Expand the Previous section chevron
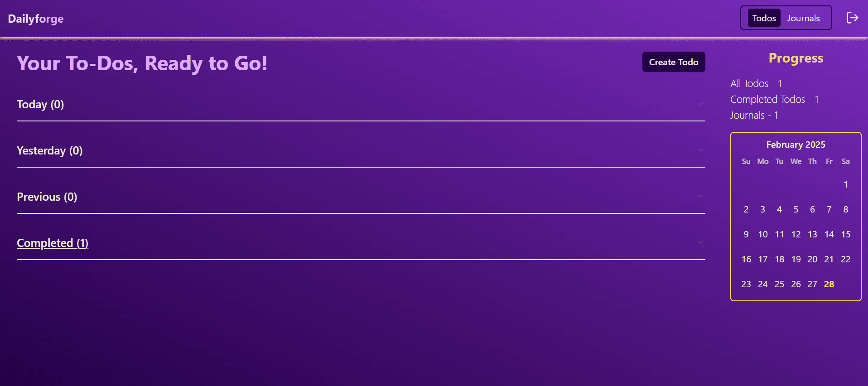Viewport: 868px width, 386px height. (700, 197)
